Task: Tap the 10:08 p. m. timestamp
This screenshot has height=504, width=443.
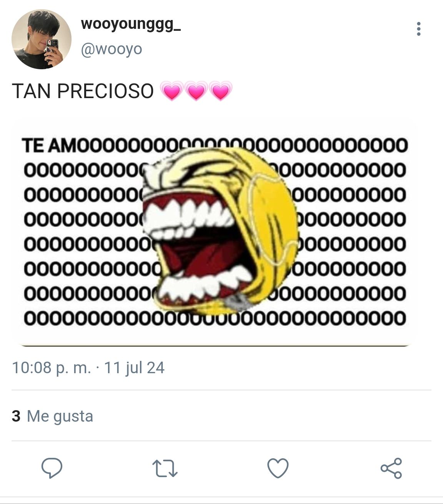Action: click(x=52, y=368)
